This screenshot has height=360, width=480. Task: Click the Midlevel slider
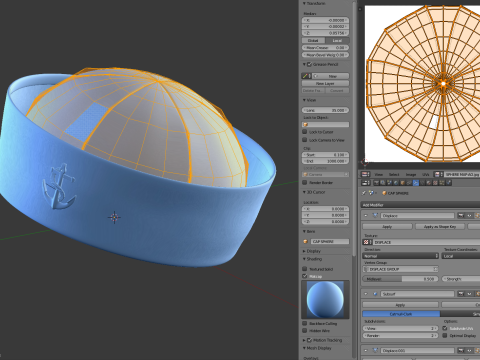click(400, 279)
